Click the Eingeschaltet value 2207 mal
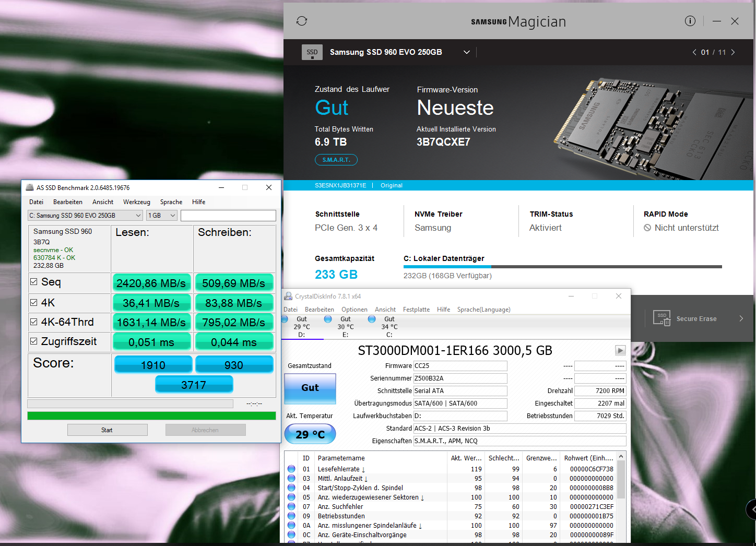 coord(600,403)
